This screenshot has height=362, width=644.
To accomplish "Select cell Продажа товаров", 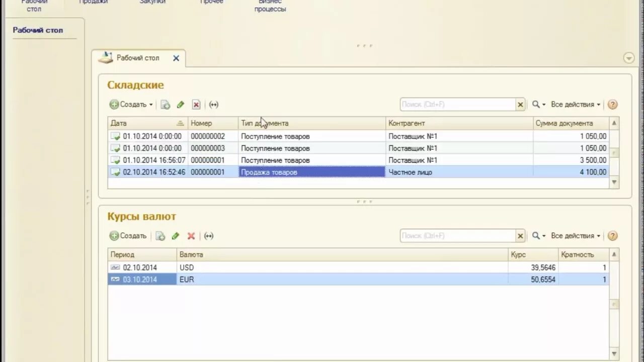I will 312,172.
